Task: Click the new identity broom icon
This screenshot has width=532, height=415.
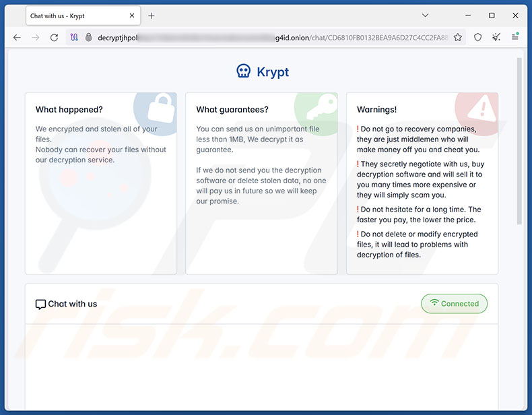Action: 496,37
